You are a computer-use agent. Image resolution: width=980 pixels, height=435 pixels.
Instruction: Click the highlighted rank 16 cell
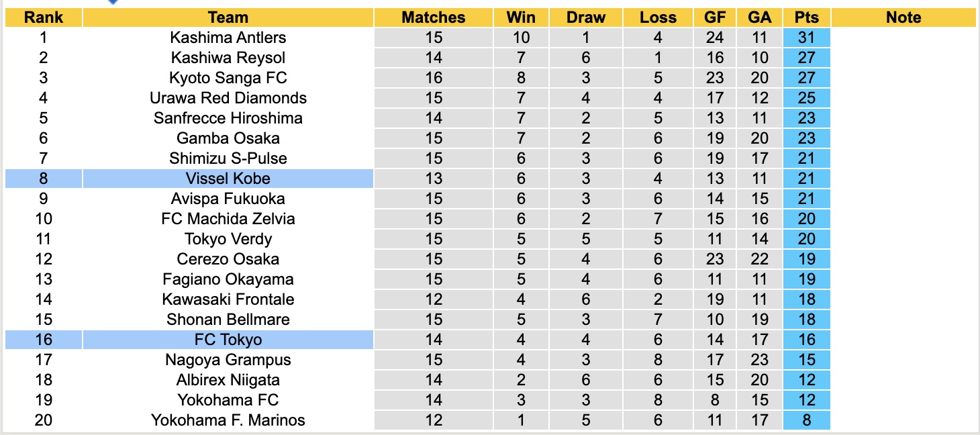click(44, 340)
